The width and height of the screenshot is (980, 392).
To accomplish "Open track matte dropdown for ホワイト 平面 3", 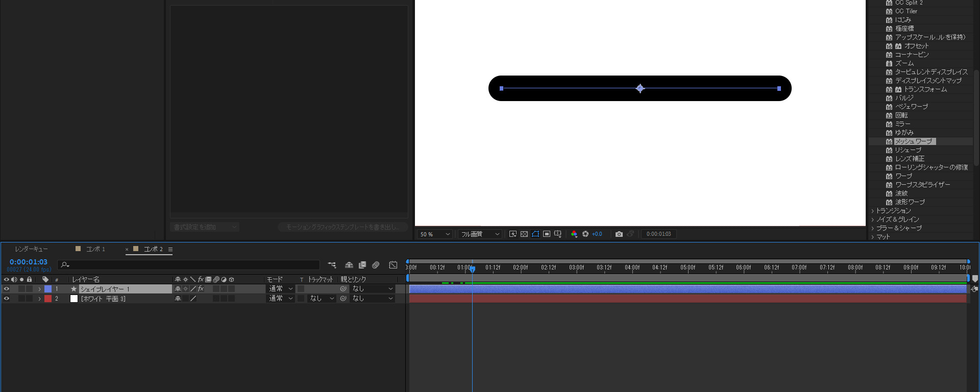I will coord(322,299).
